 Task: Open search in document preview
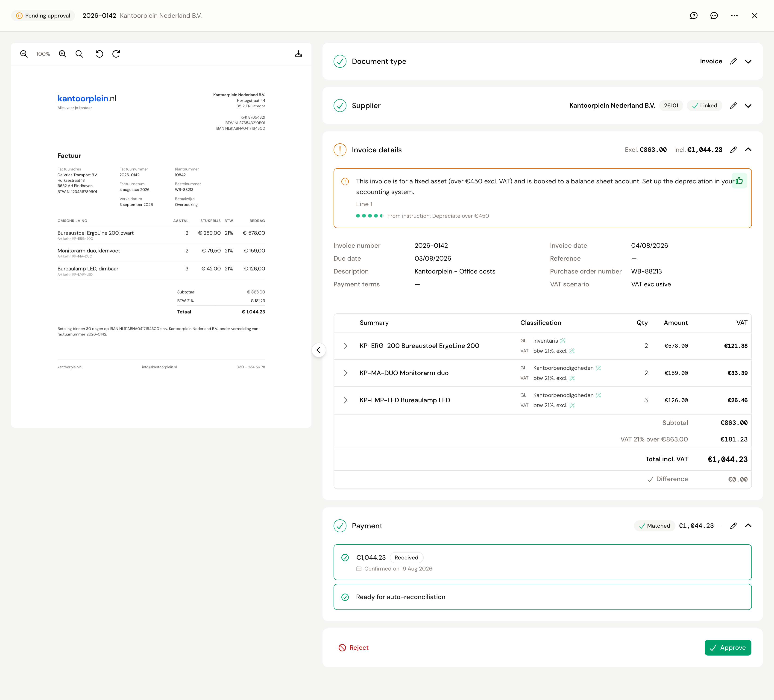coord(79,54)
